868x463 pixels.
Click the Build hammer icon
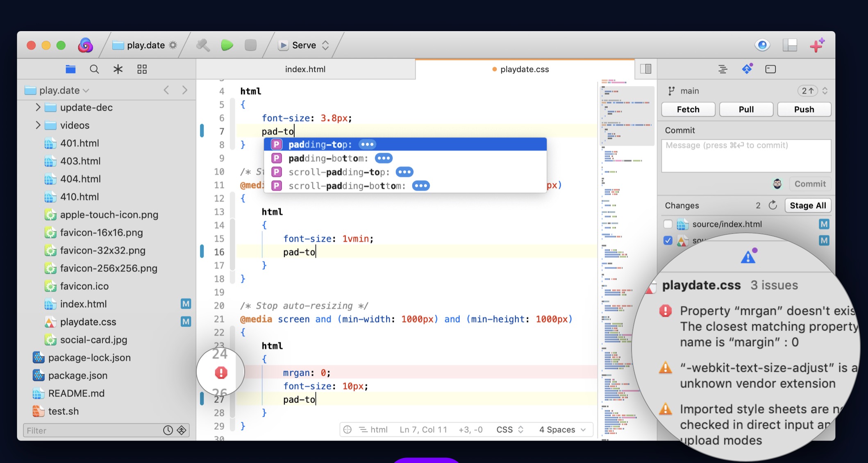coord(203,45)
